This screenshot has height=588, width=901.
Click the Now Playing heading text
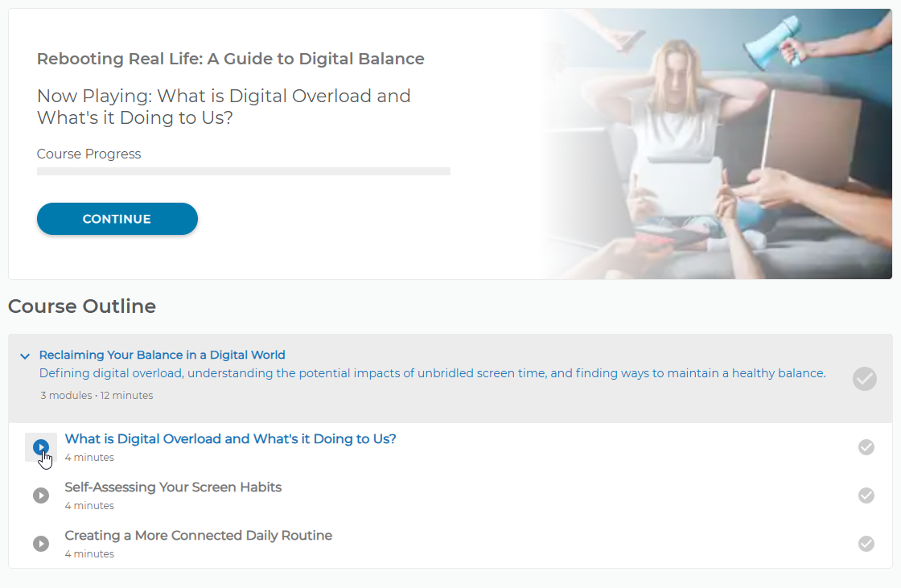tap(224, 106)
